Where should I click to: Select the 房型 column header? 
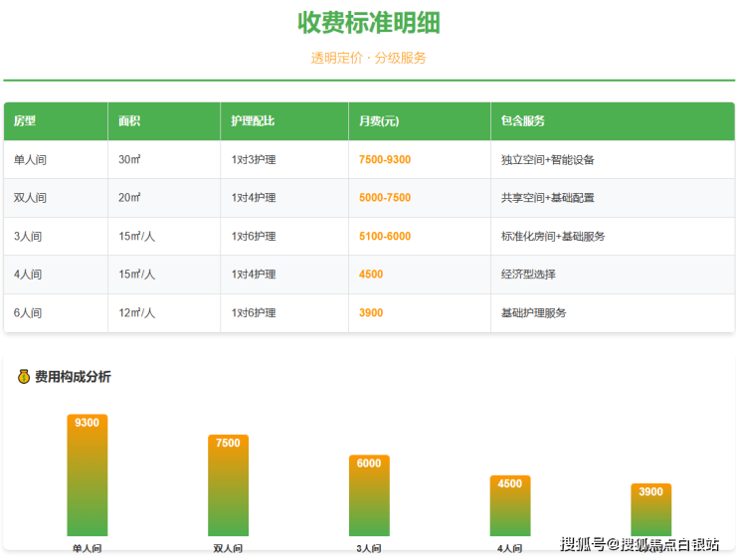coord(25,121)
